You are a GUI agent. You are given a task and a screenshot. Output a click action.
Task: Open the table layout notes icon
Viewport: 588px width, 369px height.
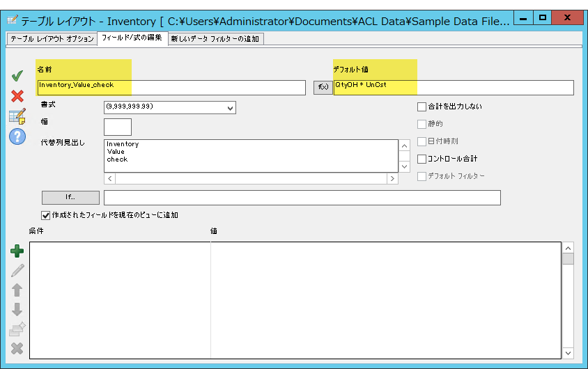17,116
